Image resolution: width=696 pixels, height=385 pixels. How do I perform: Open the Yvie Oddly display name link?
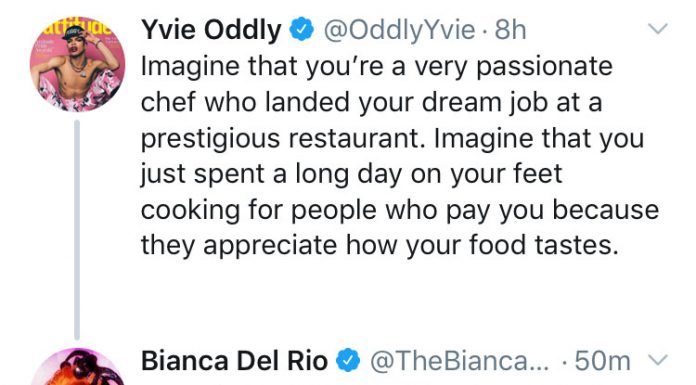211,30
